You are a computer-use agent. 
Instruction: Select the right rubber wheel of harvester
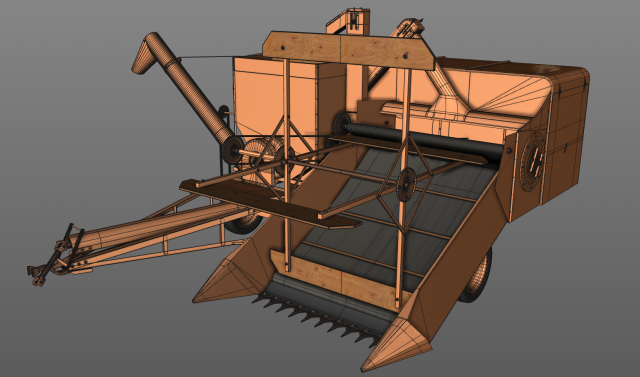pyautogui.click(x=476, y=276)
